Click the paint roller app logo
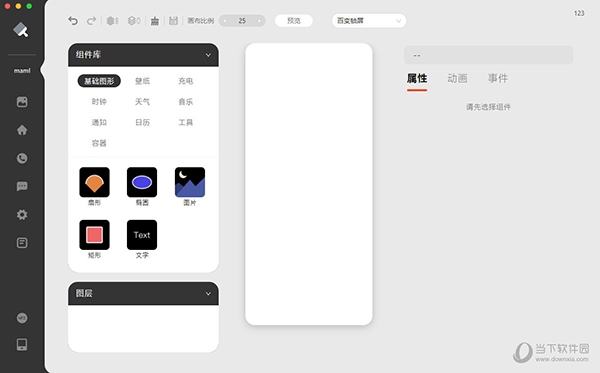 [21, 30]
